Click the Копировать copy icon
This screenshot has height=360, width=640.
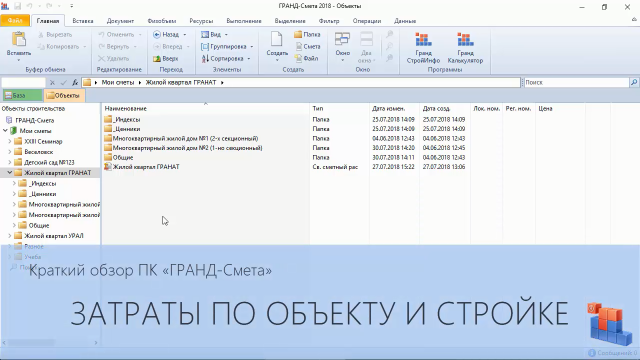[41, 47]
